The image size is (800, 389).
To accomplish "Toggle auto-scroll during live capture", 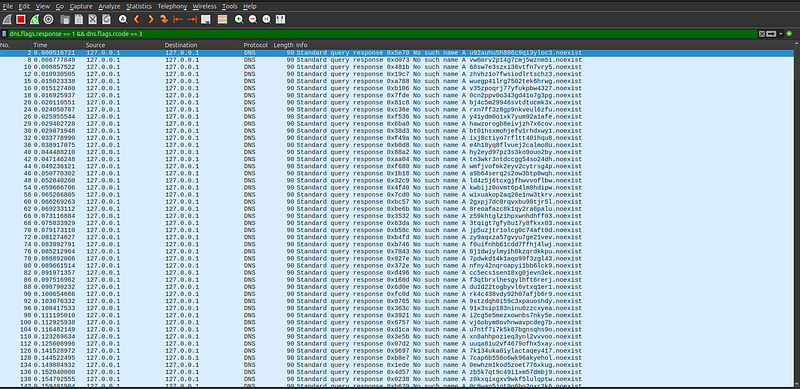I will (206, 19).
